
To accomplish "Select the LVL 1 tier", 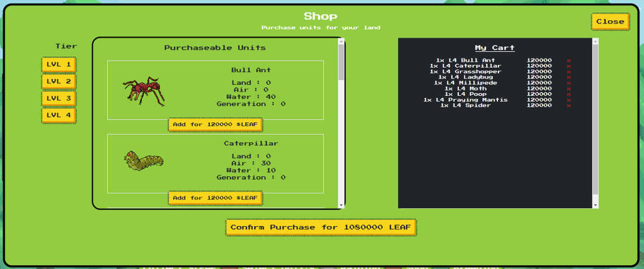I will click(58, 64).
